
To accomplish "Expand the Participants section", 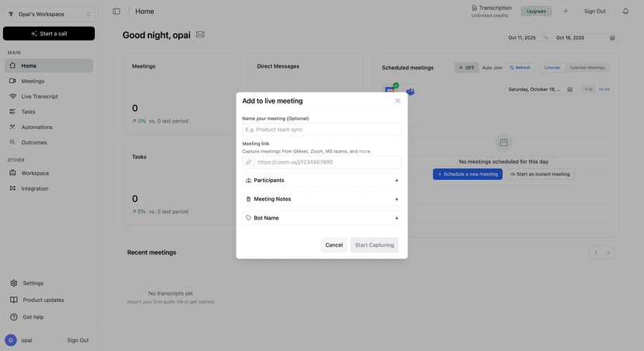I will 321,181.
